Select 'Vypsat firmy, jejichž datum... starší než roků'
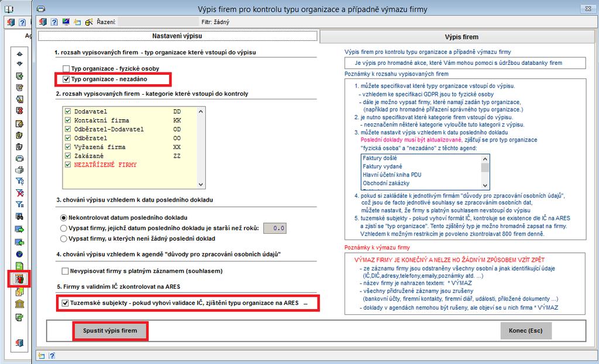The image size is (599, 364). pyautogui.click(x=64, y=228)
